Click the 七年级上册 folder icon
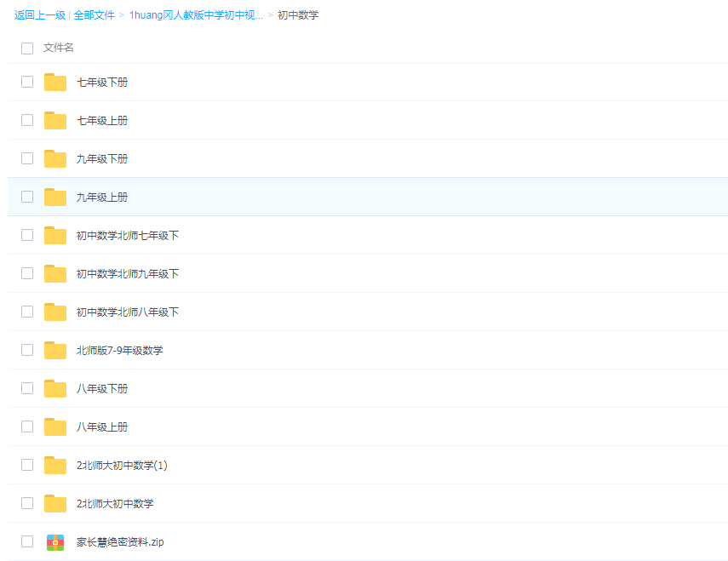The image size is (728, 561). click(54, 120)
